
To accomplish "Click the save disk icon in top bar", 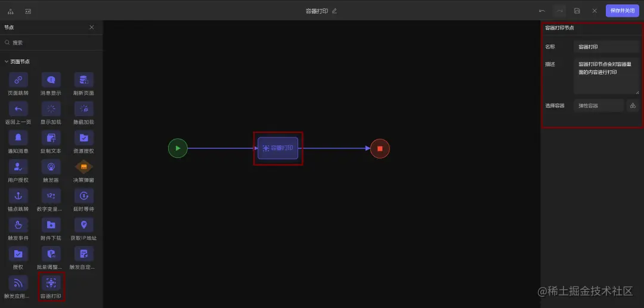I will tap(577, 11).
